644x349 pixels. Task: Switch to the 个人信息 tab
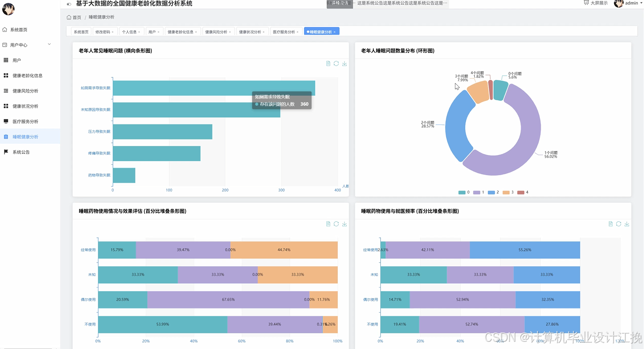[131, 32]
